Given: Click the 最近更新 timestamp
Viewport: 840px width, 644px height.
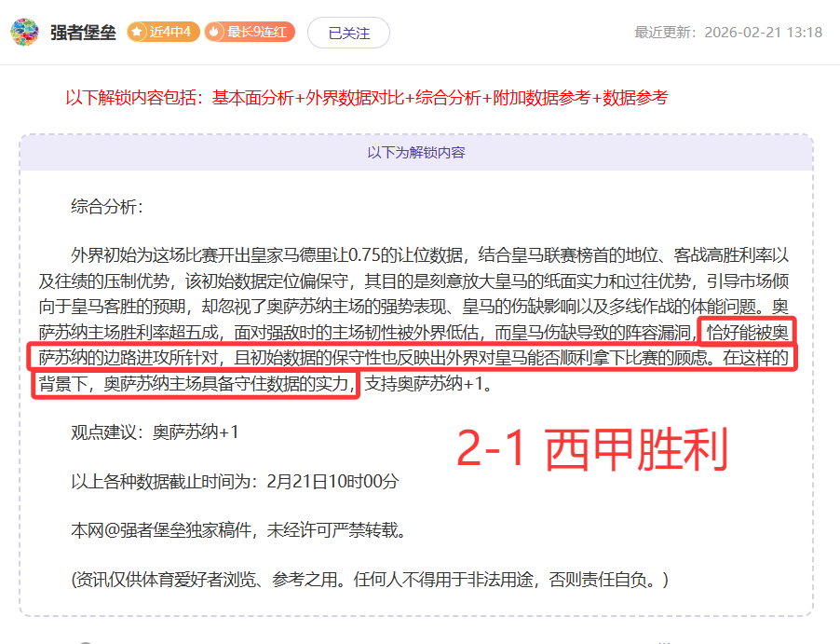Looking at the screenshot, I should [727, 33].
